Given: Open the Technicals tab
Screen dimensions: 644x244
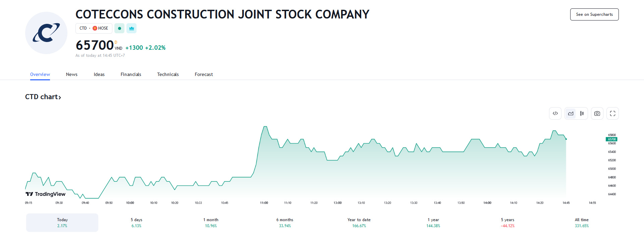Looking at the screenshot, I should [x=168, y=75].
